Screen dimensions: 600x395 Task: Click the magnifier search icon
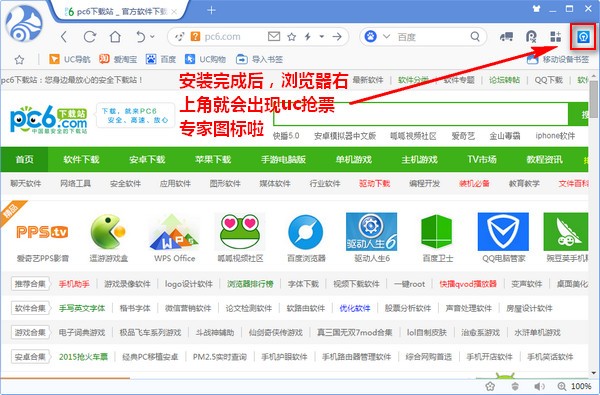point(475,37)
